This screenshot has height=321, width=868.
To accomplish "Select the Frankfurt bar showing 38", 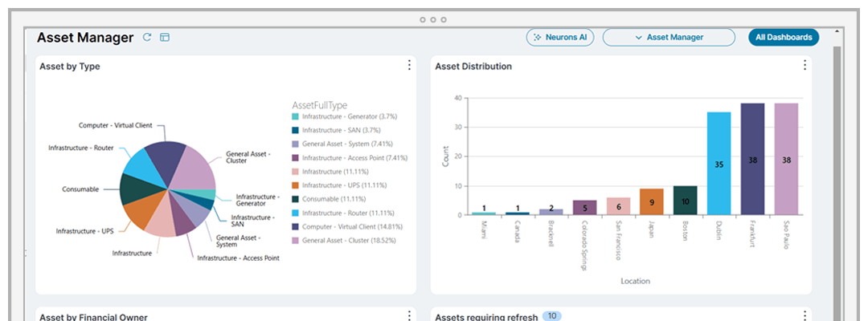I will point(752,159).
